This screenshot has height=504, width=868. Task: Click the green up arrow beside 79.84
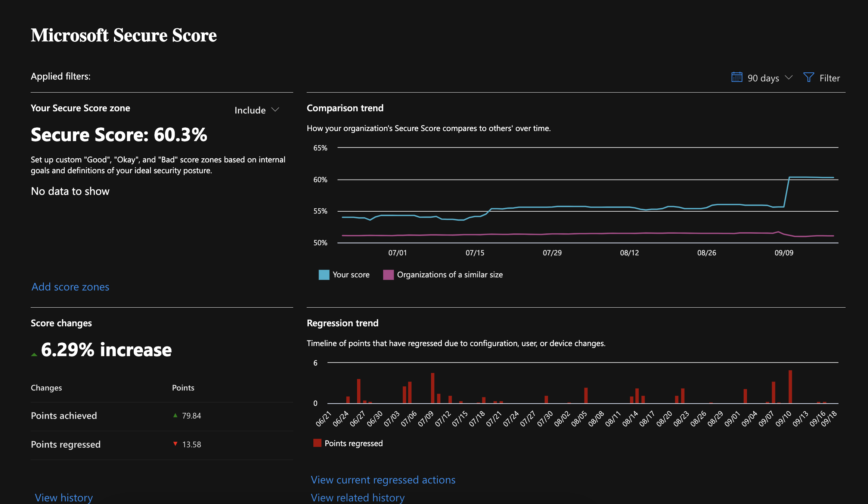(176, 415)
